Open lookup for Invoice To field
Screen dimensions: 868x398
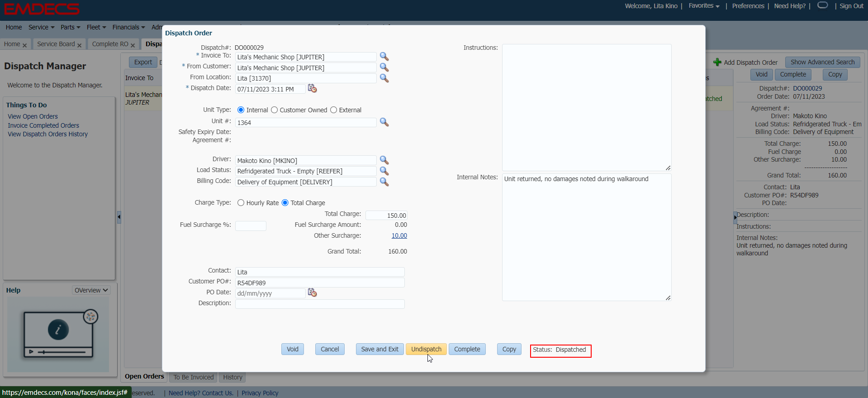pos(384,57)
